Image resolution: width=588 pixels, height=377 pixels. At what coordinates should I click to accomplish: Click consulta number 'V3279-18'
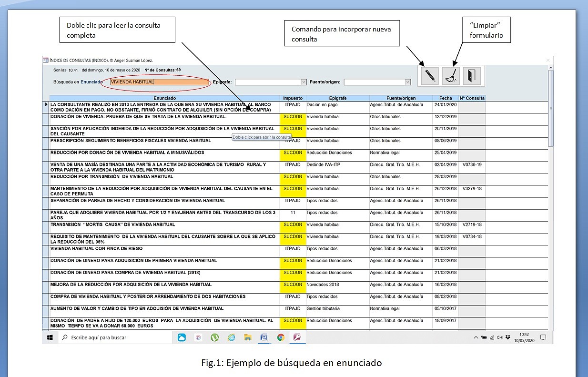[x=472, y=188]
